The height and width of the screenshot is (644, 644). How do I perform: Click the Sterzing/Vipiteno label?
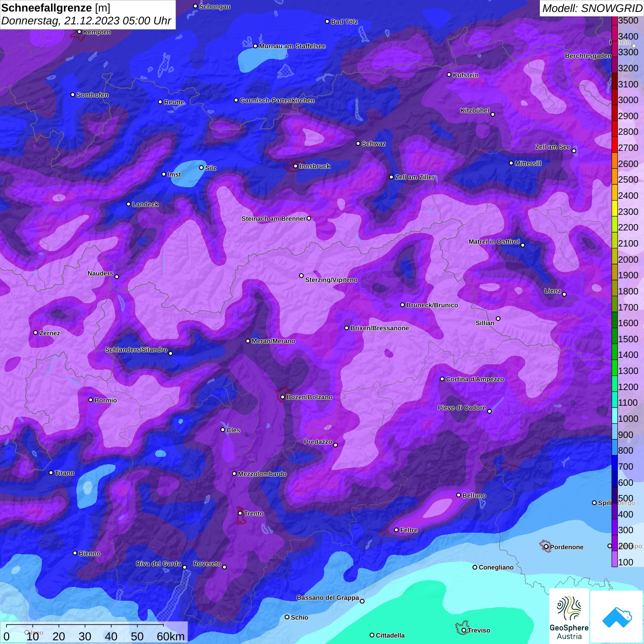(x=331, y=280)
